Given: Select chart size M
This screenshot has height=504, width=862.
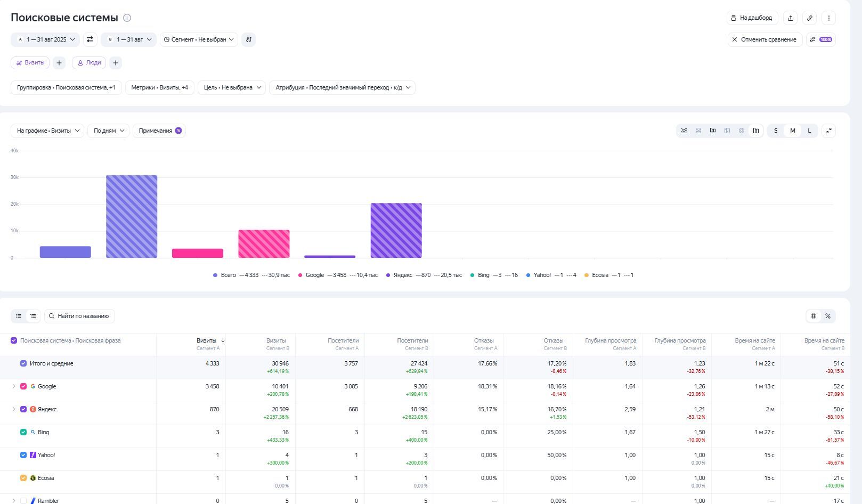Looking at the screenshot, I should point(793,131).
